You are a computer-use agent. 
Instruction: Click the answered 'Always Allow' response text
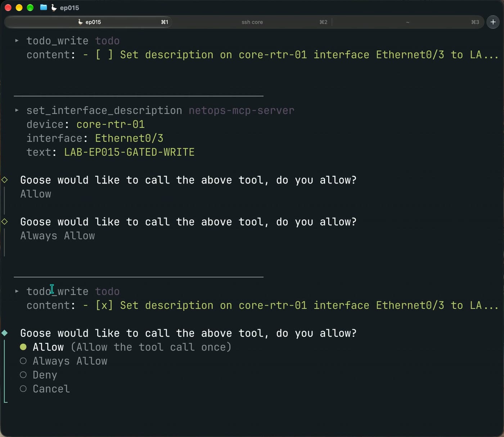coord(58,236)
